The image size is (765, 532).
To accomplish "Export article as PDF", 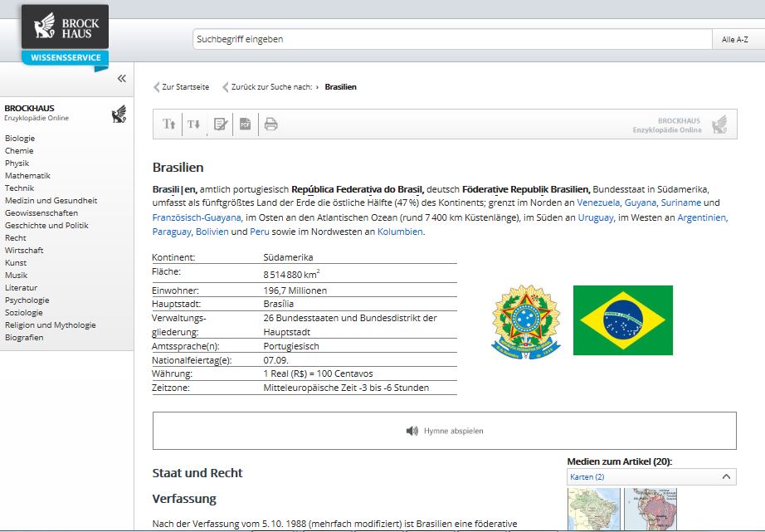I will pos(245,124).
